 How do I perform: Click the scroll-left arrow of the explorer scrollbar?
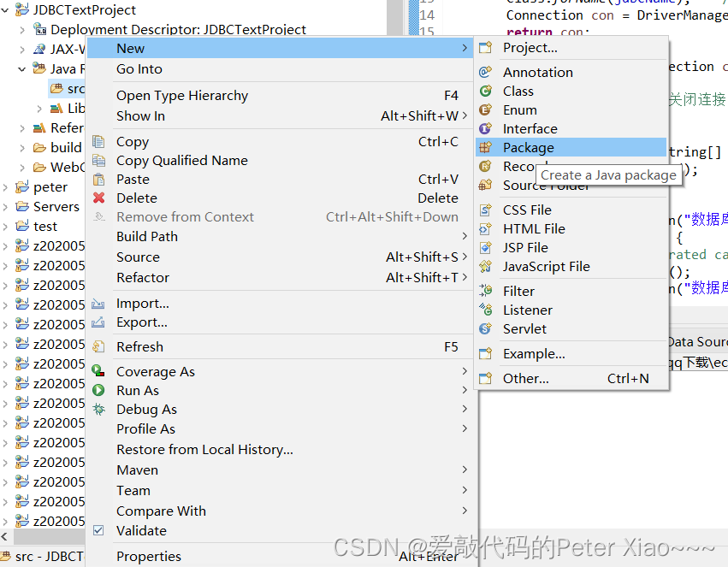[4, 537]
